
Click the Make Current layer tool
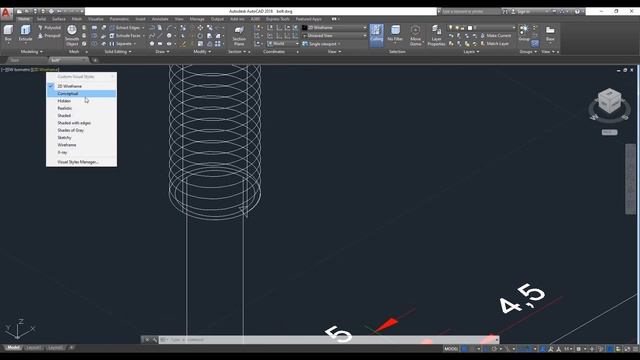(496, 36)
